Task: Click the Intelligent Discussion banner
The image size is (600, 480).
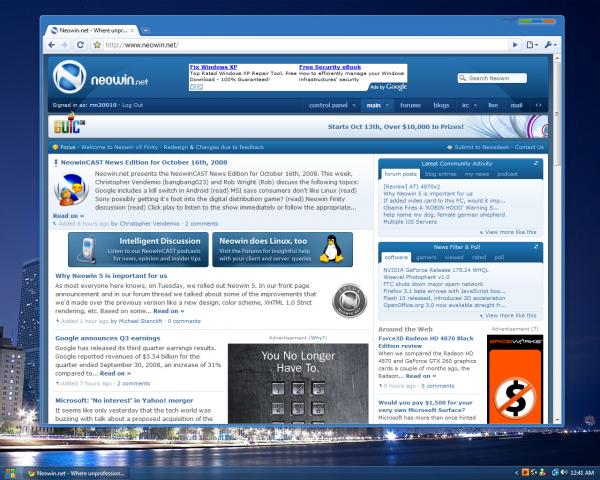Action: pos(138,250)
